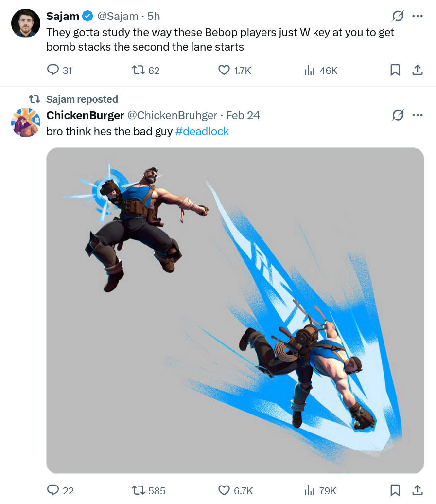The image size is (436, 504).
Task: Expand the Deadlock character artwork image
Action: click(235, 310)
